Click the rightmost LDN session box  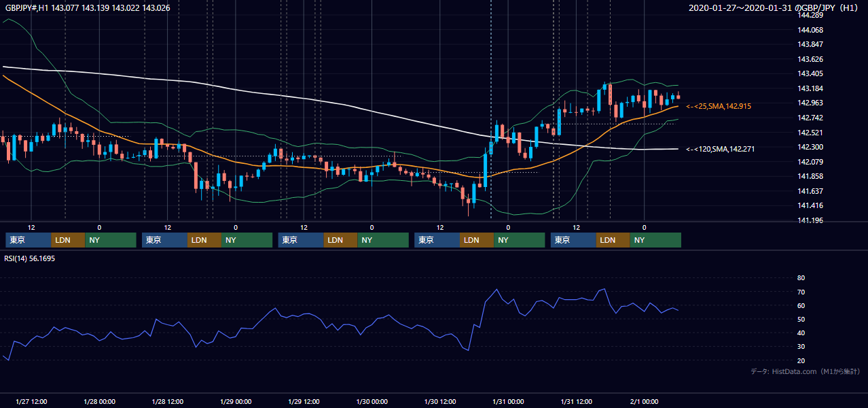[x=614, y=240]
